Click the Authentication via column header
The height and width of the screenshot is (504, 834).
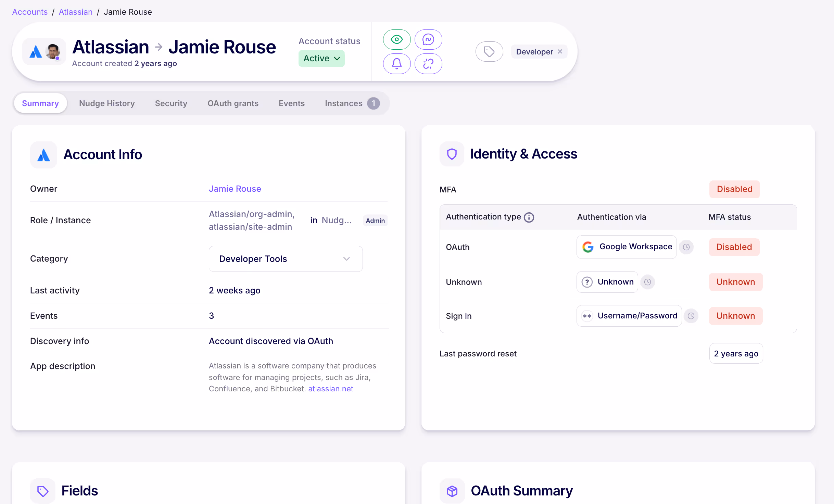pos(611,217)
